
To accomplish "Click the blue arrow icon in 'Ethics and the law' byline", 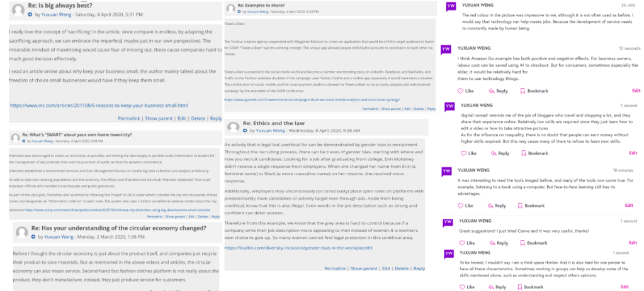I will [x=246, y=131].
